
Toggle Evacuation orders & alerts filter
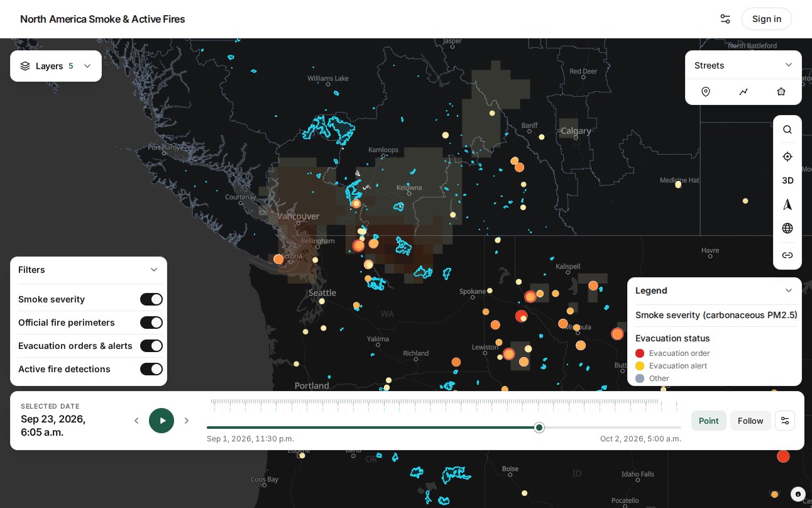click(x=151, y=346)
